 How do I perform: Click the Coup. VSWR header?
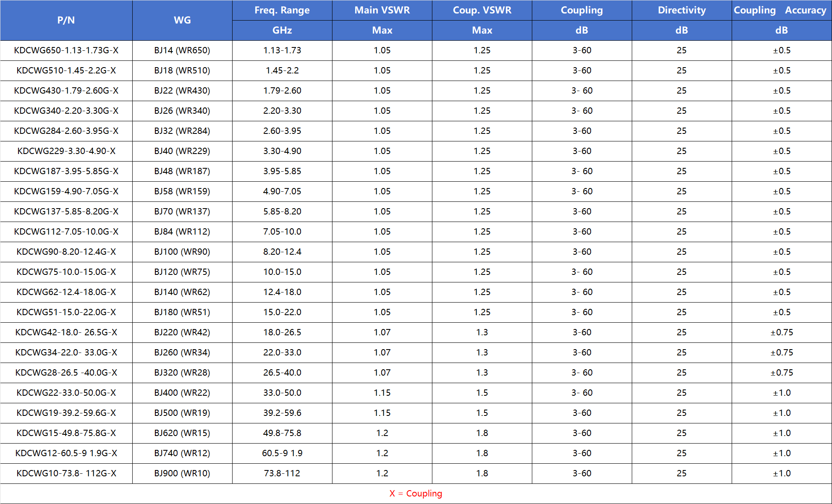click(482, 10)
